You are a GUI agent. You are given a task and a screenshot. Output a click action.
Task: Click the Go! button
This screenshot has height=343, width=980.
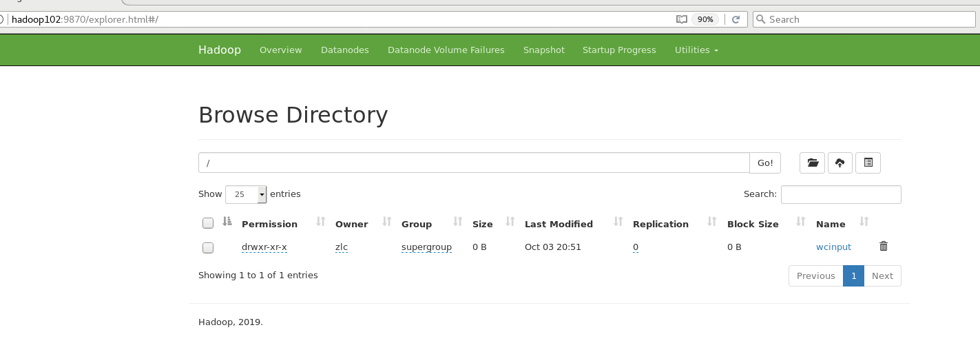tap(765, 163)
